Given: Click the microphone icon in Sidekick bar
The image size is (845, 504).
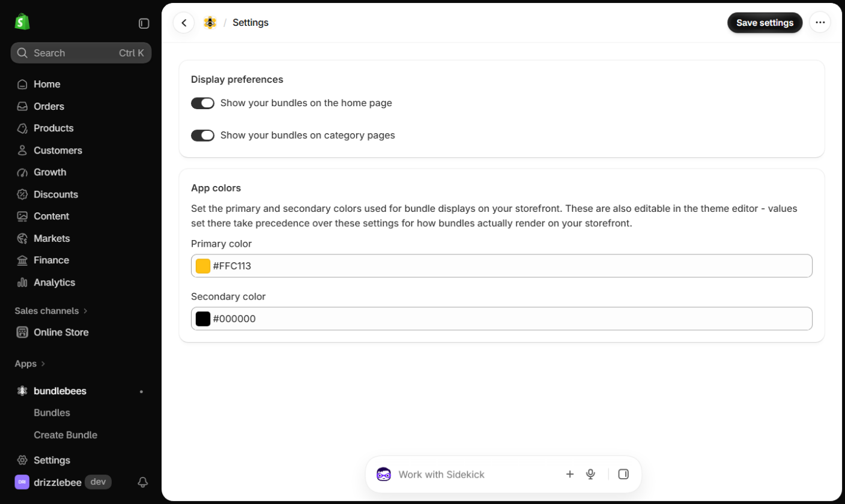Looking at the screenshot, I should pos(590,474).
